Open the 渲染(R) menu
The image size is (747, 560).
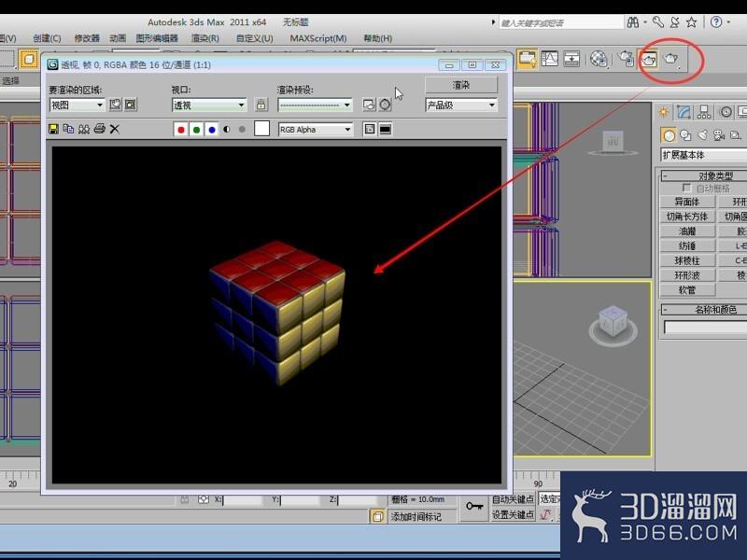coord(204,38)
